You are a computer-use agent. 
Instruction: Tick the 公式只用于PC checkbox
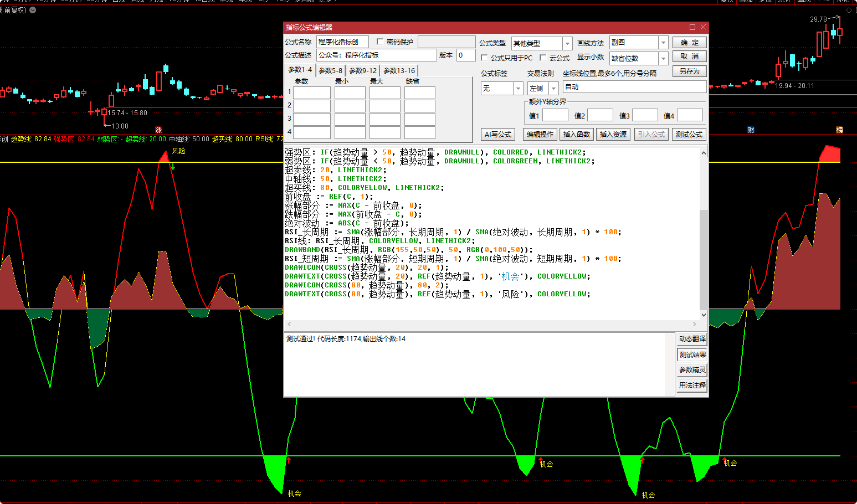pos(484,58)
